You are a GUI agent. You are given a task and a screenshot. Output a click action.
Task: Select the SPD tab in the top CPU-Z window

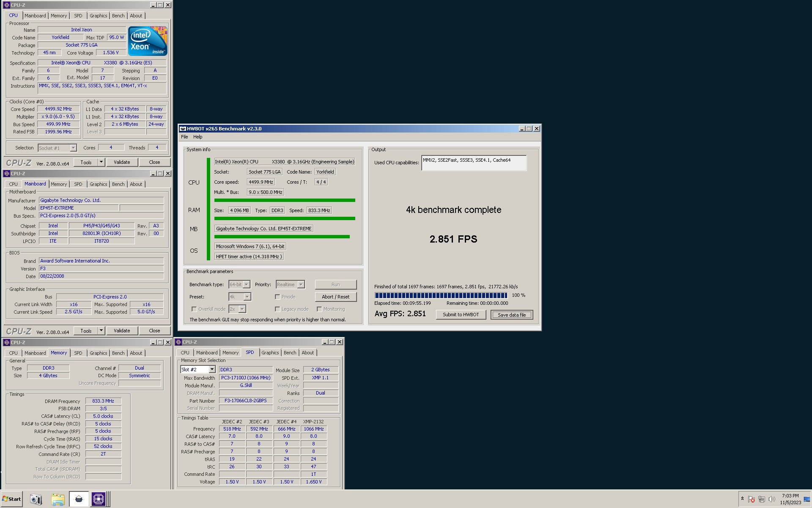78,16
